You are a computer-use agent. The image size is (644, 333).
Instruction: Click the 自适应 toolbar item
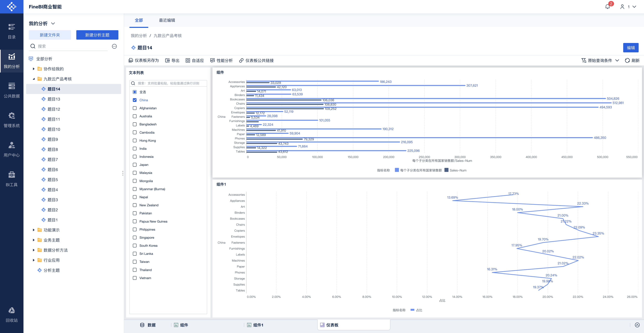point(195,61)
